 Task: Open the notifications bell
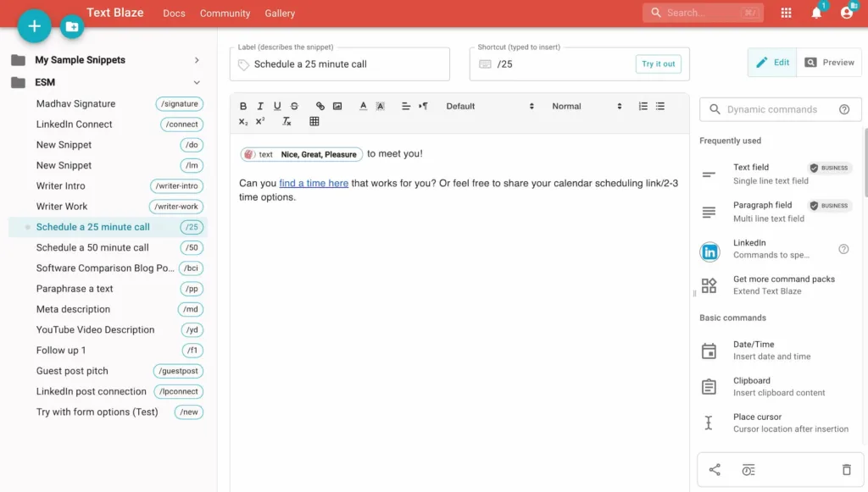816,13
